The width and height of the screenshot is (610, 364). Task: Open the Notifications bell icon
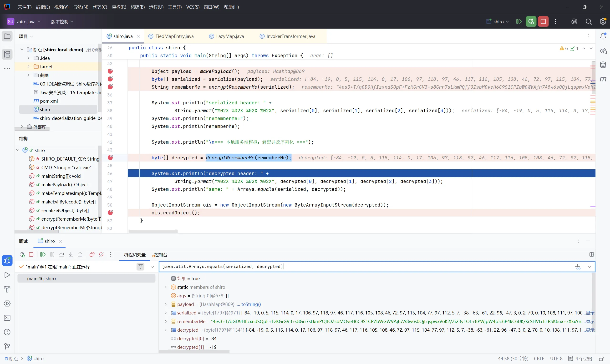603,36
